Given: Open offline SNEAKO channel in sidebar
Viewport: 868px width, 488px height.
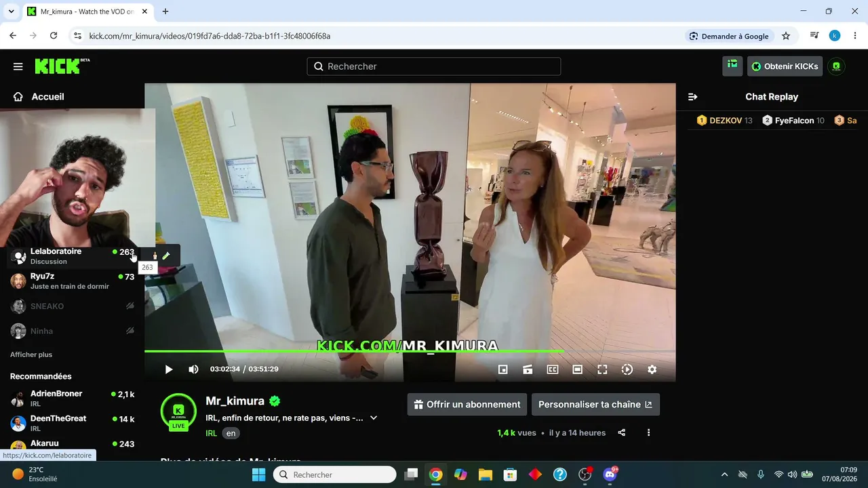Looking at the screenshot, I should (73, 306).
